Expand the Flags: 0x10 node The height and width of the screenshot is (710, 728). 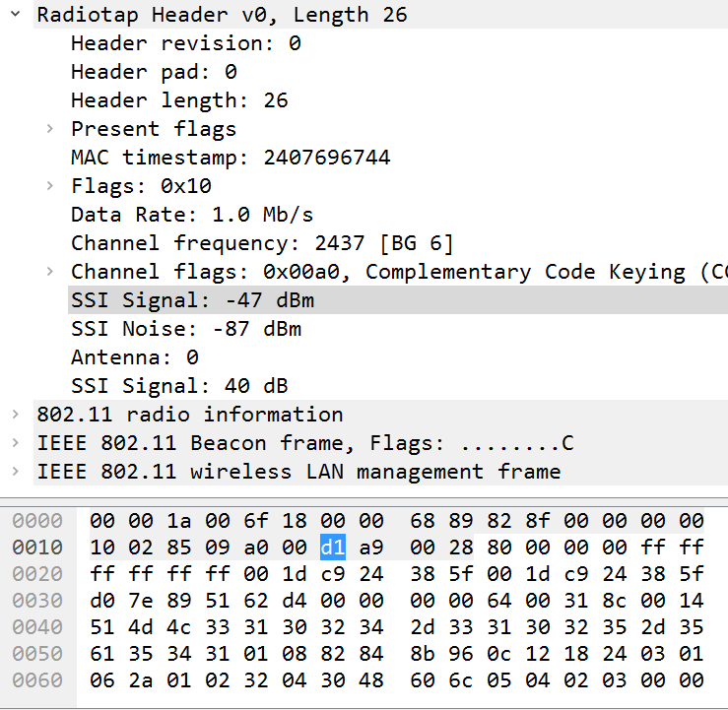click(x=50, y=185)
